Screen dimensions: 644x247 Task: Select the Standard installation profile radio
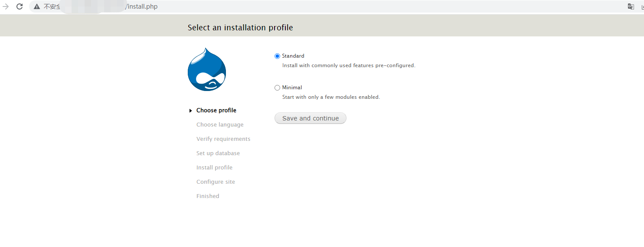pos(278,56)
